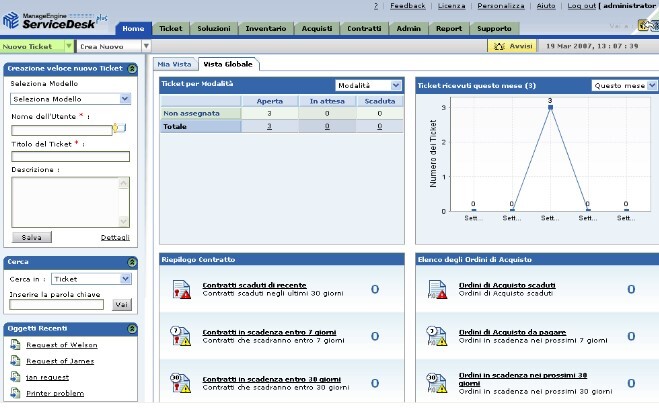Open the Report tab
Image resolution: width=659 pixels, height=415 pixels.
coord(449,29)
